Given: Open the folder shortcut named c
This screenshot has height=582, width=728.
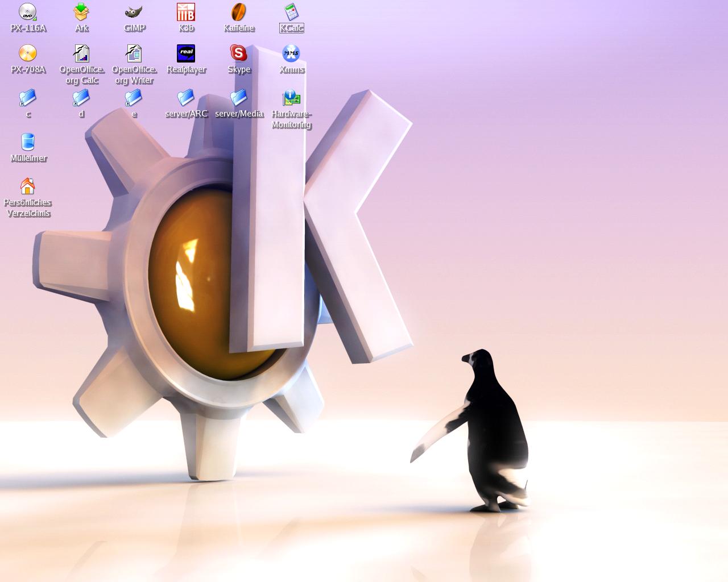Looking at the screenshot, I should (x=28, y=98).
